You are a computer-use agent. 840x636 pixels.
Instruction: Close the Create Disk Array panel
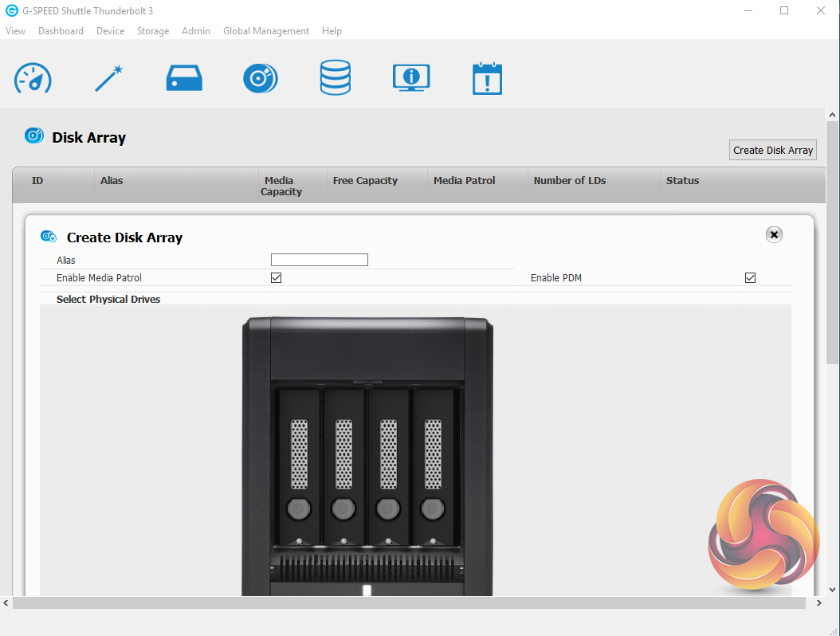[x=774, y=234]
